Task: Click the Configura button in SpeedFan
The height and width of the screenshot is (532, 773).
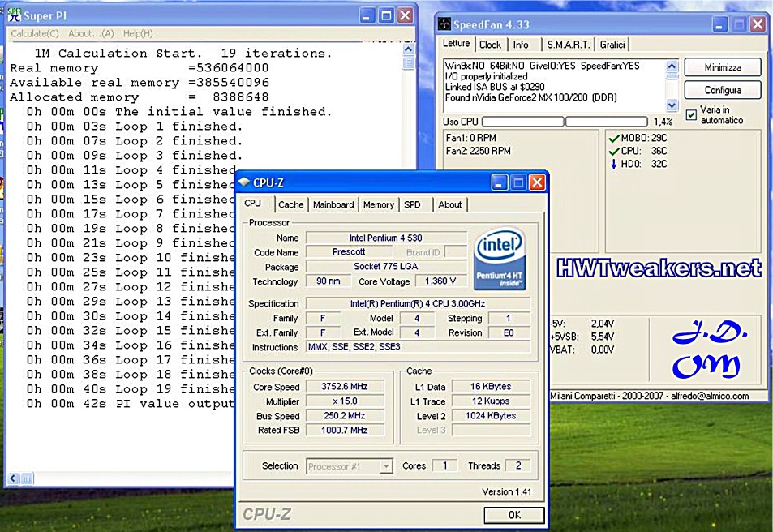Action: [723, 90]
